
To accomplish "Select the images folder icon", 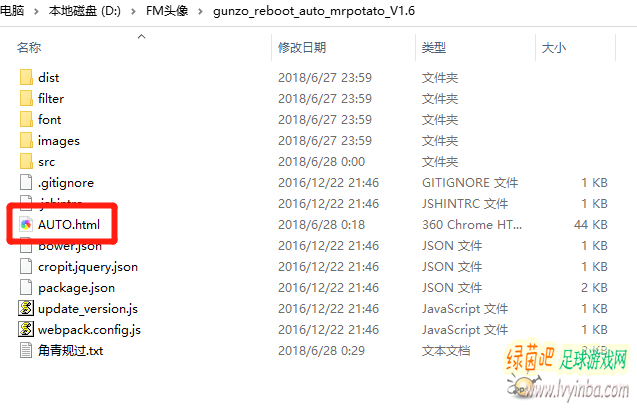I will click(26, 141).
